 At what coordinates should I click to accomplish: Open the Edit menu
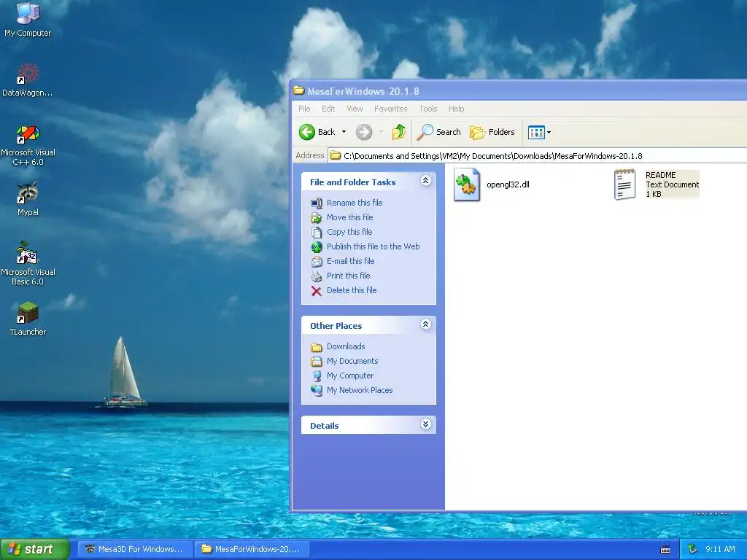click(328, 109)
